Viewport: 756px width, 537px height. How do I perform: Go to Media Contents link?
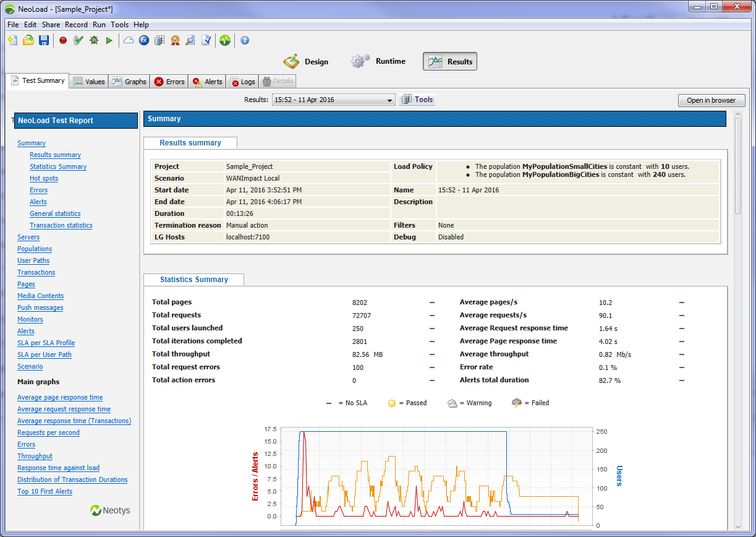click(40, 296)
